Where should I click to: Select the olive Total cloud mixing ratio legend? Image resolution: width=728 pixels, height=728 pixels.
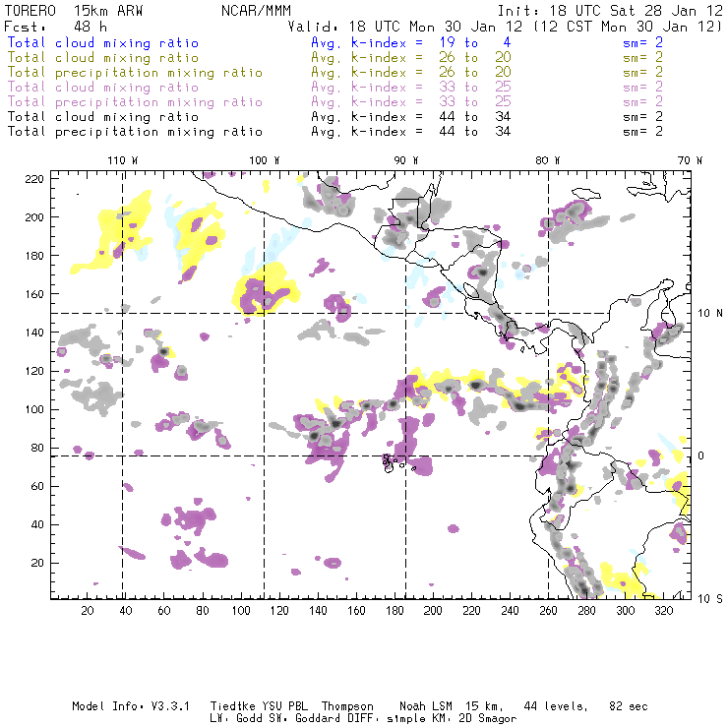103,58
